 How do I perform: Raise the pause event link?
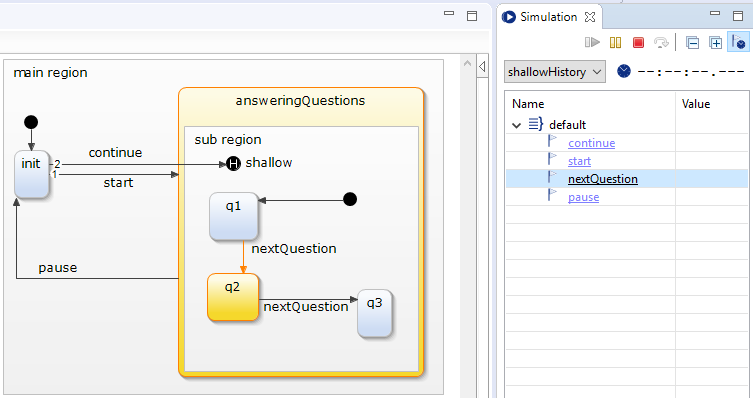(583, 197)
